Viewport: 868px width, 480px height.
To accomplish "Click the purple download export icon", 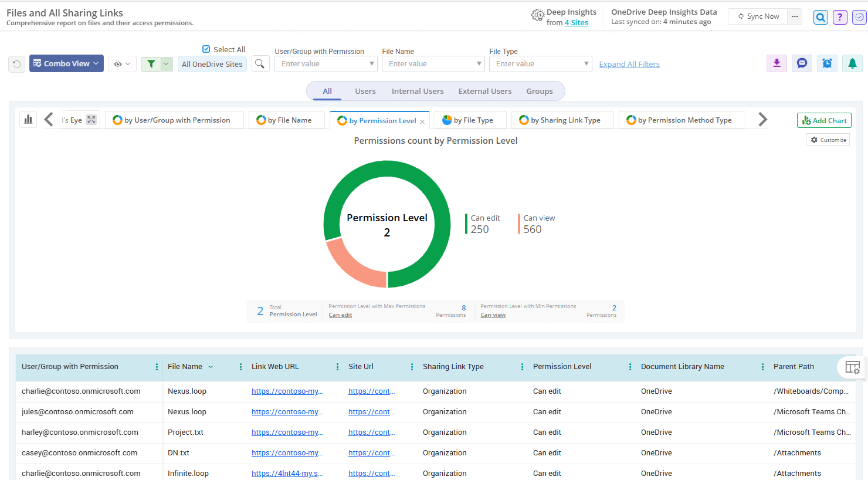I will pyautogui.click(x=777, y=63).
